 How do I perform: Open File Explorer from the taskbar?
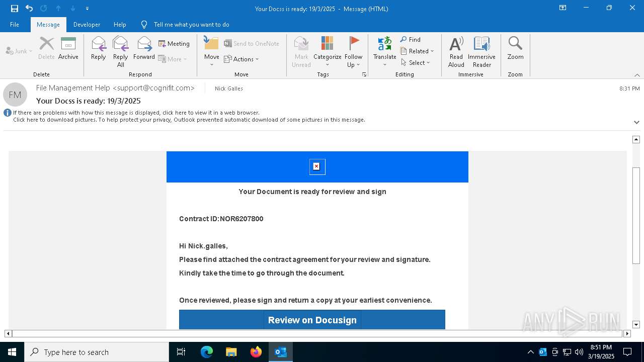pos(231,352)
